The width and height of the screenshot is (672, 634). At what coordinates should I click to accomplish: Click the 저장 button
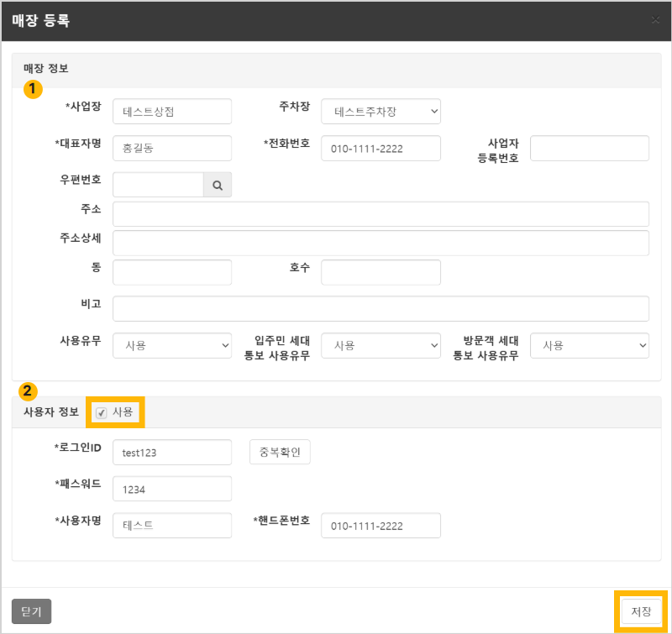641,611
